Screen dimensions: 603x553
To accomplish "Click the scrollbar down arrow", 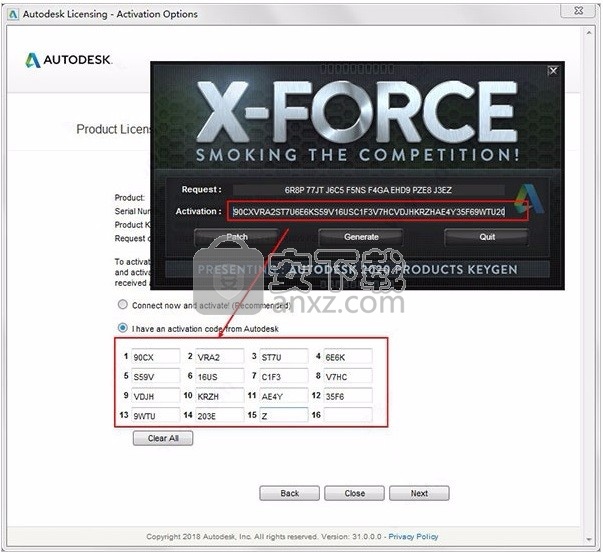I will point(589,539).
